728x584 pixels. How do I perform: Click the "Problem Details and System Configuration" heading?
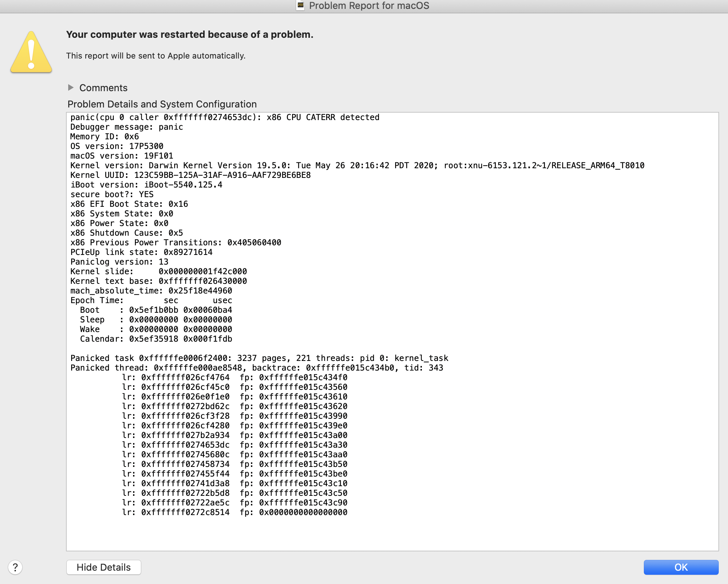[162, 104]
